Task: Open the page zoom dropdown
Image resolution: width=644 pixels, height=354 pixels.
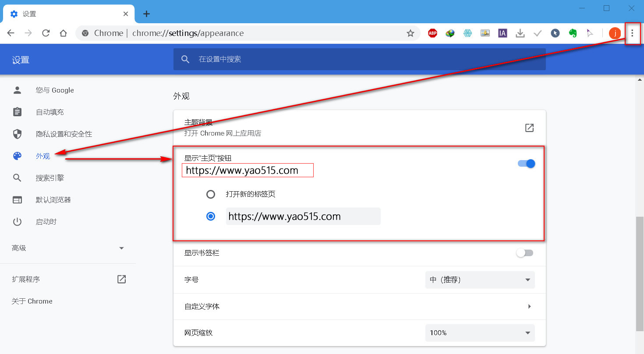Action: click(x=480, y=333)
